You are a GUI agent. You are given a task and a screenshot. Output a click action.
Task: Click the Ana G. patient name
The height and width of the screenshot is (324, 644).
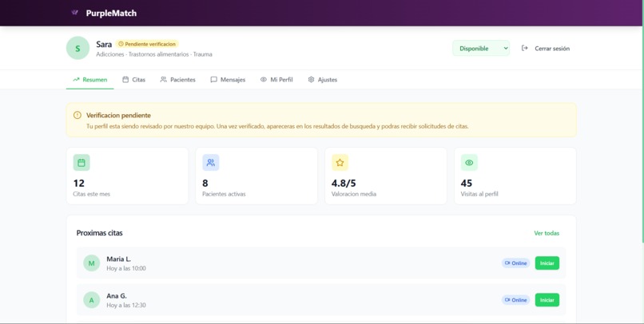click(117, 296)
